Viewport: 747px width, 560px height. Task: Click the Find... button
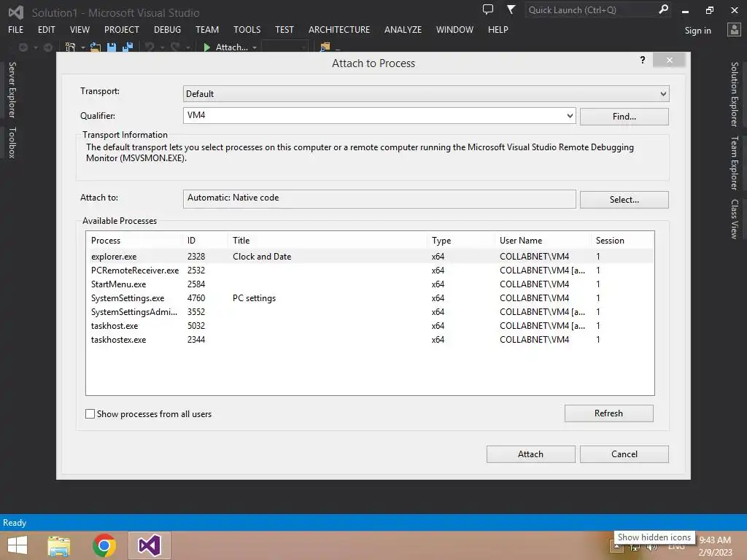coord(624,117)
